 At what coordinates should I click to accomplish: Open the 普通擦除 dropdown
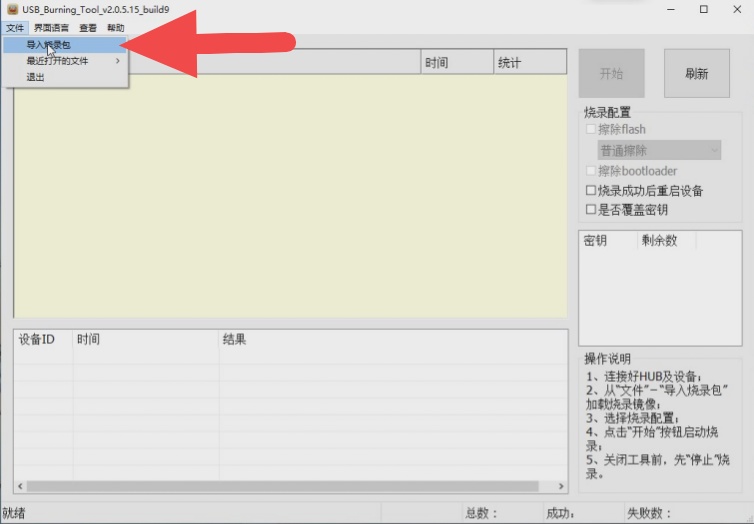(659, 150)
